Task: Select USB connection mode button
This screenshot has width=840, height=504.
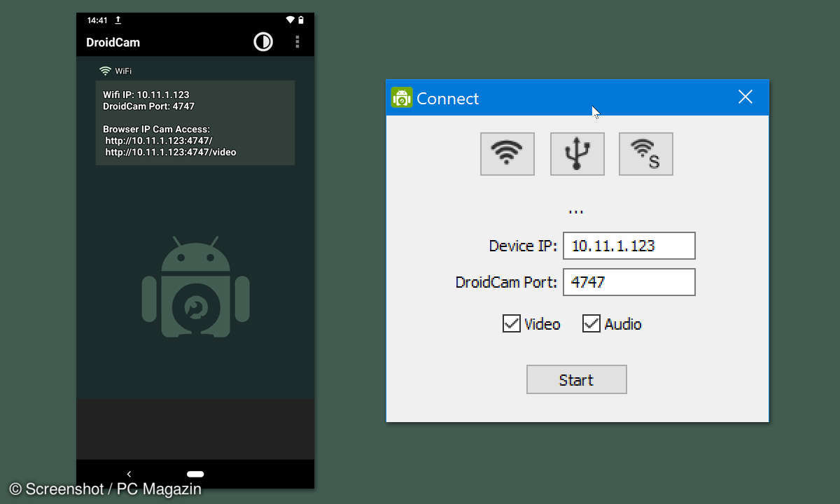Action: (x=577, y=154)
